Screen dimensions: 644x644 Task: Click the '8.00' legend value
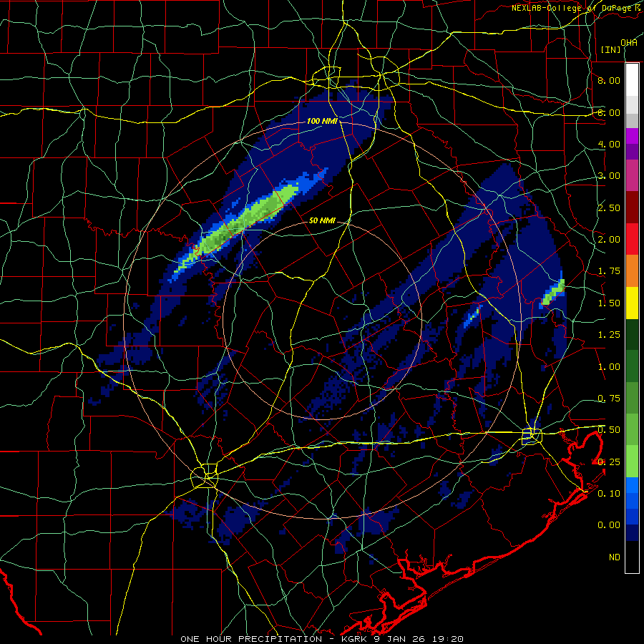[609, 80]
